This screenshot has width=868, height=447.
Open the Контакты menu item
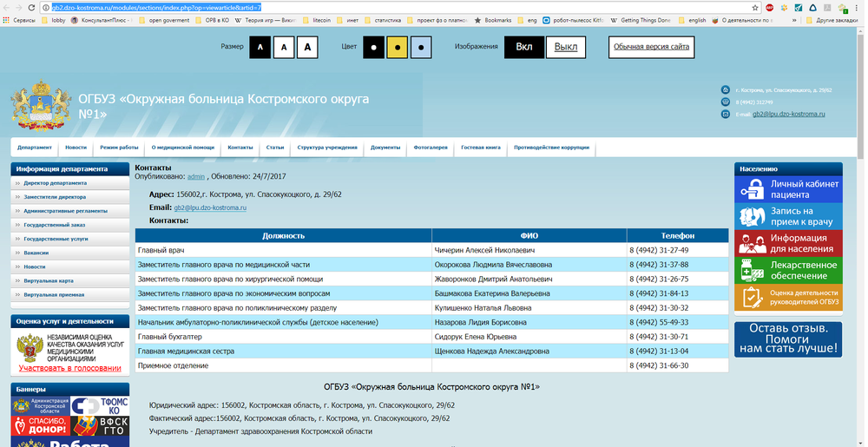tap(240, 148)
